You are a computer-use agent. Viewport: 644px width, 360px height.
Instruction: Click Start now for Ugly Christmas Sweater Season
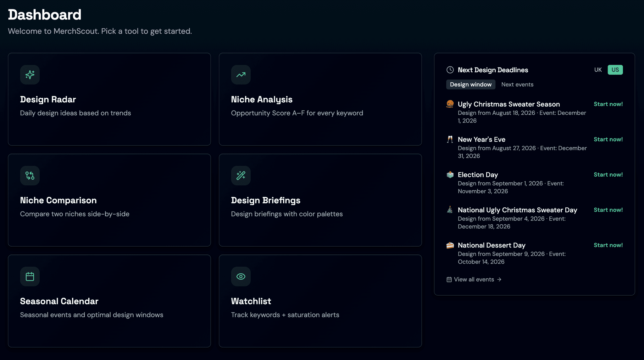click(608, 104)
